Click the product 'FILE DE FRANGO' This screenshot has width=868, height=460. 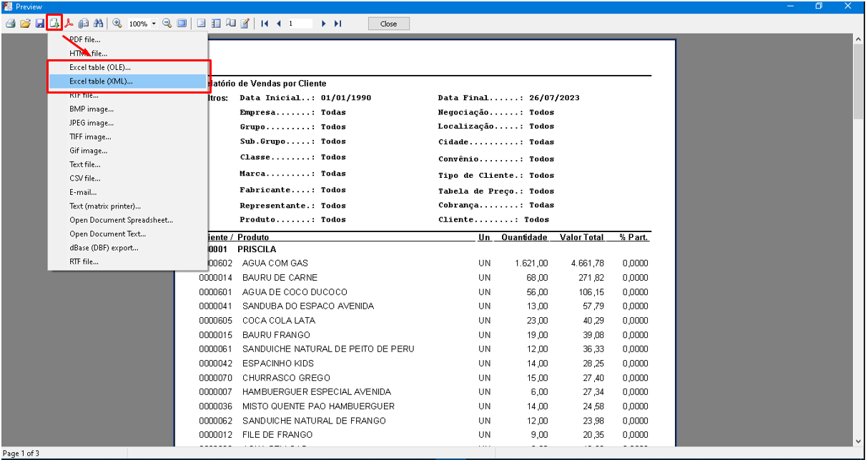[277, 435]
